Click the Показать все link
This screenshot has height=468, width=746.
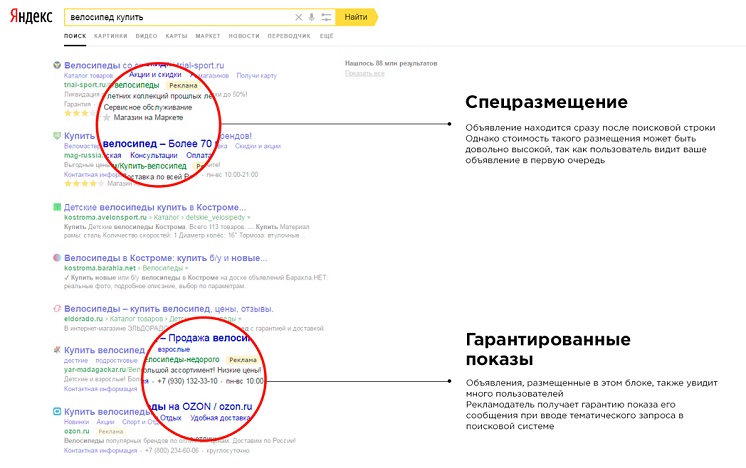pos(364,73)
